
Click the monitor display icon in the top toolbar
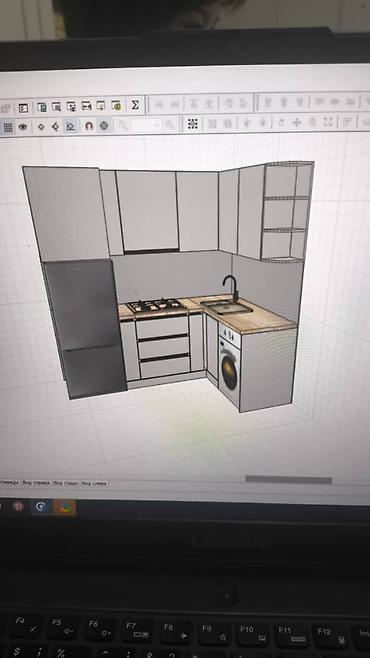pos(101,106)
